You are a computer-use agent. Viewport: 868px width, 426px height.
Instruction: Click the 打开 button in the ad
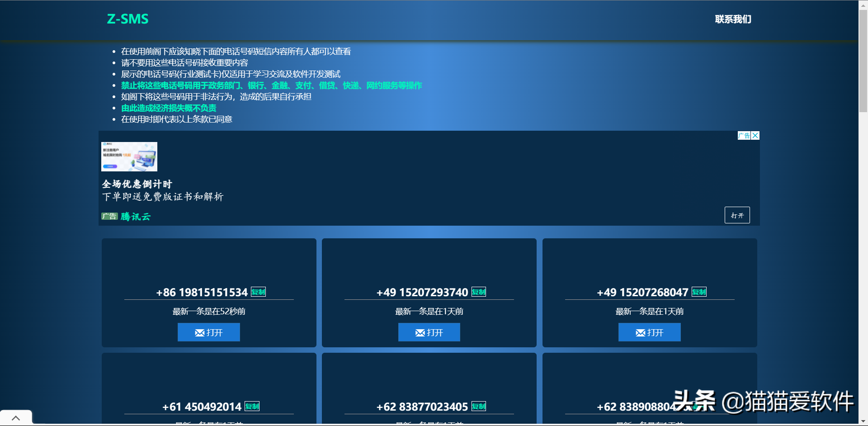(737, 215)
